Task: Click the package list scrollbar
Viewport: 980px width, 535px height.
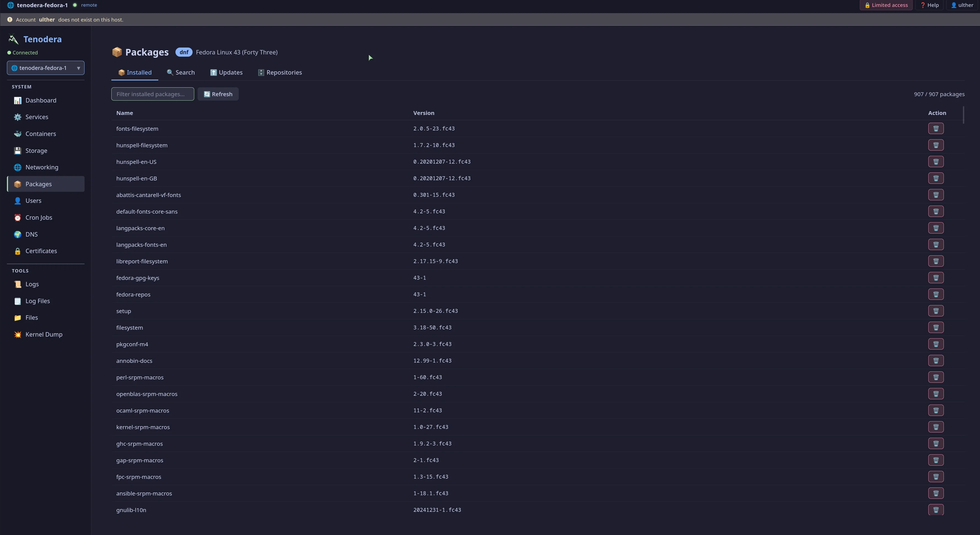Action: coord(963,115)
